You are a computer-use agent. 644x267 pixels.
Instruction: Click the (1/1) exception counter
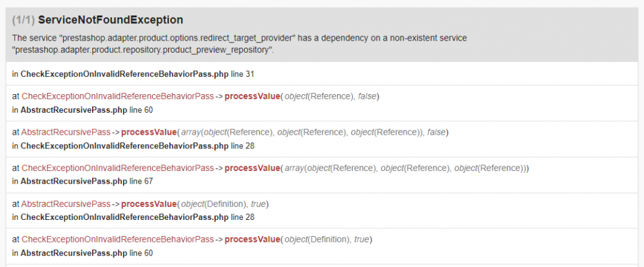(x=23, y=20)
